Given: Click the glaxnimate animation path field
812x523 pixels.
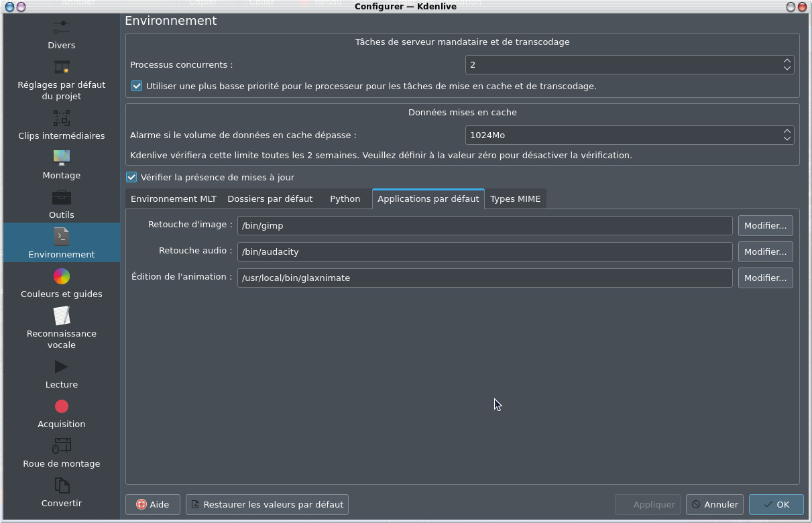Looking at the screenshot, I should click(x=485, y=278).
